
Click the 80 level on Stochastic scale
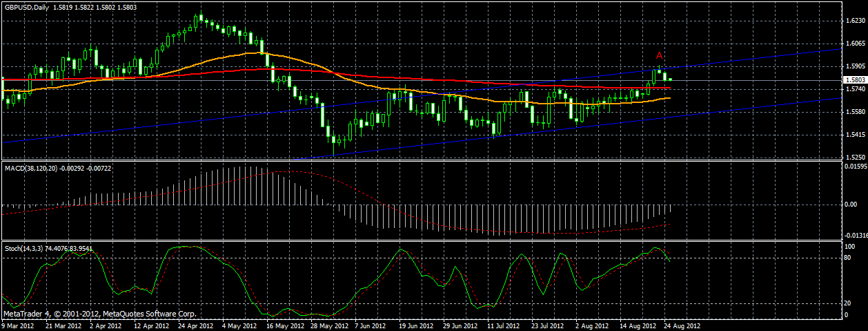849,258
